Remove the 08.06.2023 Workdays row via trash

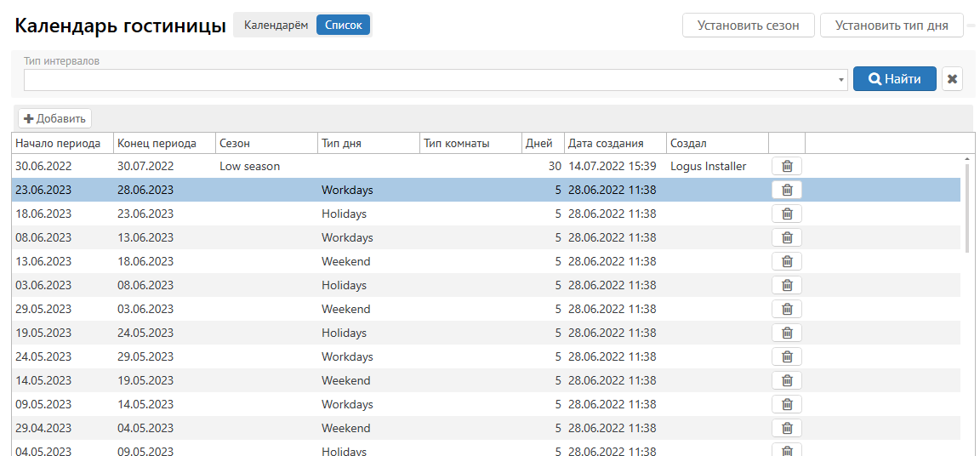[x=786, y=237]
